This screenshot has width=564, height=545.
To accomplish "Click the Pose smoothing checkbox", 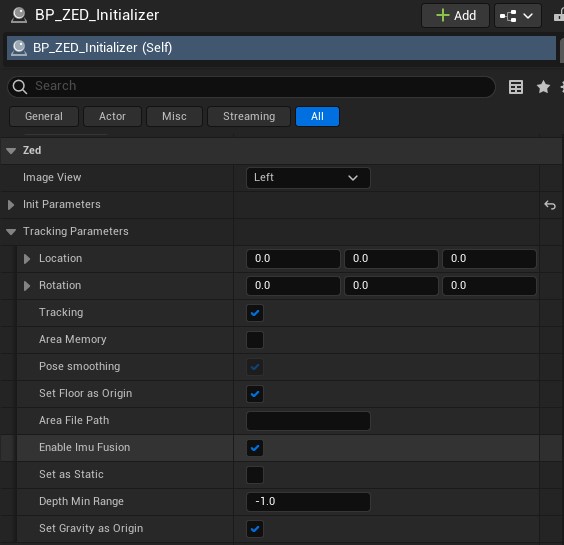I will [255, 367].
